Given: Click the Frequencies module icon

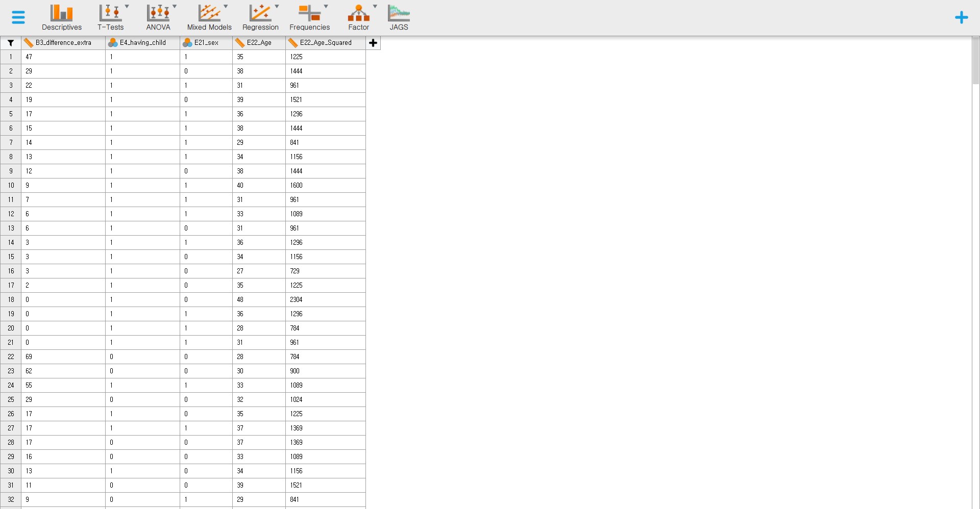Looking at the screenshot, I should click(x=309, y=17).
